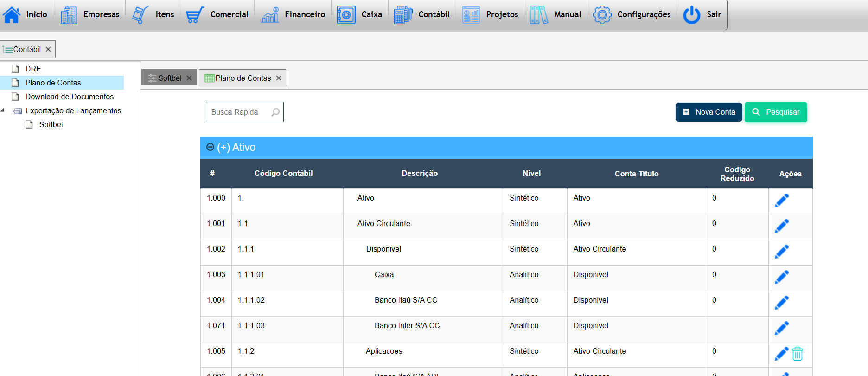The image size is (868, 376).
Task: Open the Caixa menu
Action: point(359,15)
